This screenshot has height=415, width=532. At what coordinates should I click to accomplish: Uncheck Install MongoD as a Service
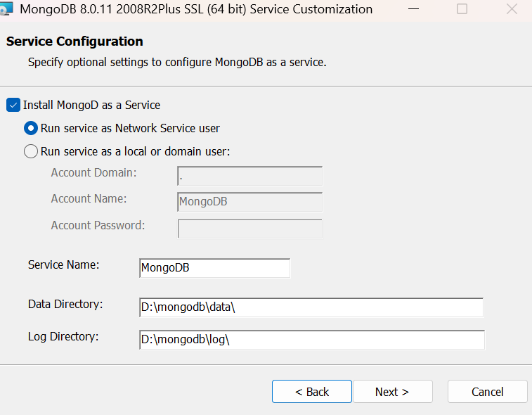pyautogui.click(x=13, y=105)
